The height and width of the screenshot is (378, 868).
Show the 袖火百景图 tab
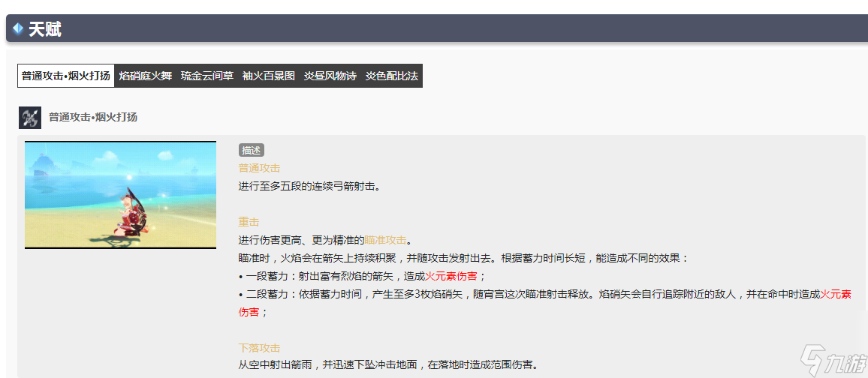tap(268, 76)
